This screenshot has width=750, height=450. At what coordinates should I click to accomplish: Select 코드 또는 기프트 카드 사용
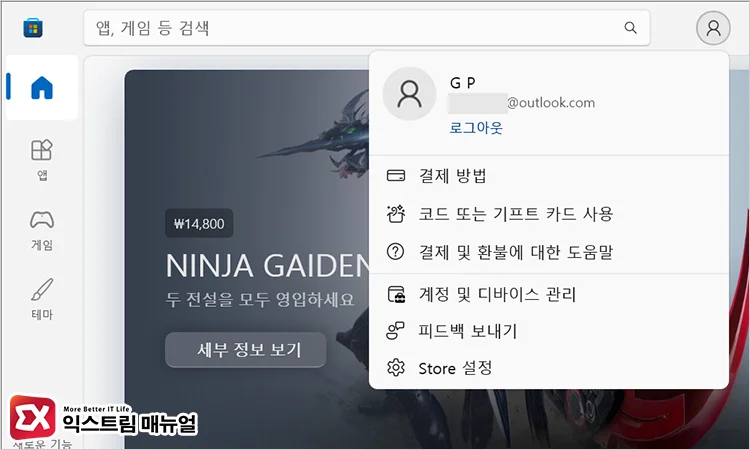tap(549, 213)
